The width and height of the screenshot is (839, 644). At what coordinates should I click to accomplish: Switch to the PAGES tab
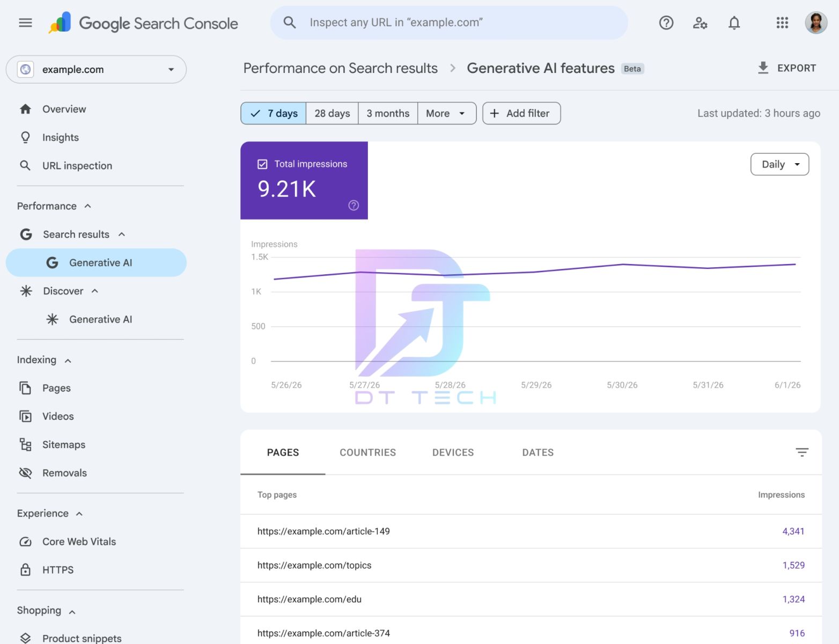[x=283, y=452]
